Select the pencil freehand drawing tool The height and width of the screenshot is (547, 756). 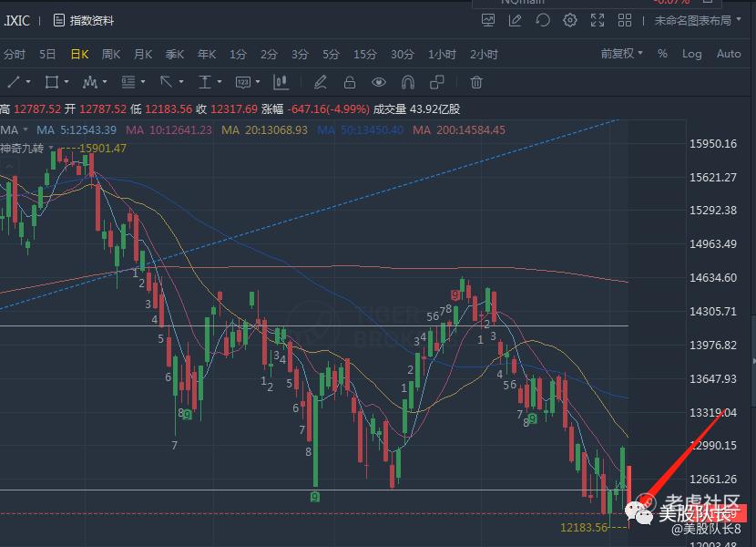[320, 82]
